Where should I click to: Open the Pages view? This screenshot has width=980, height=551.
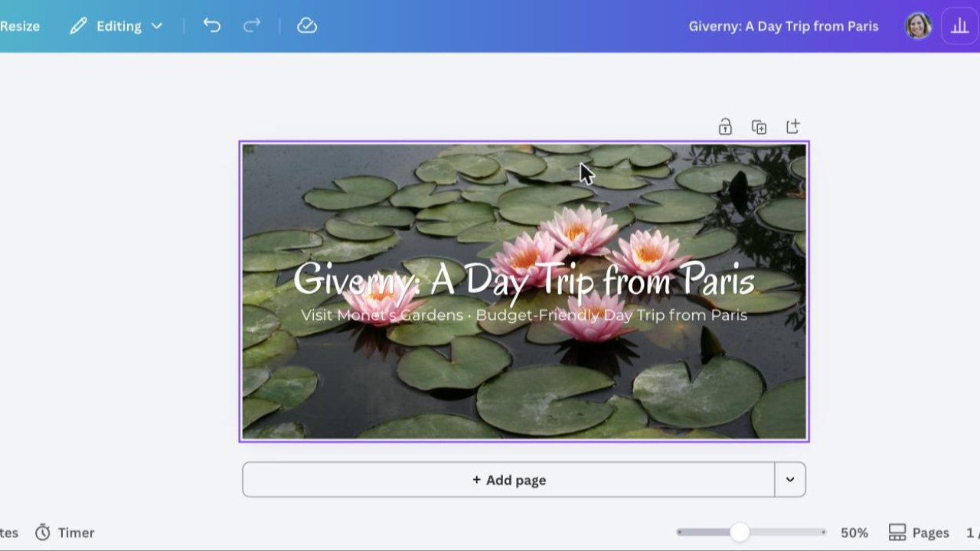919,533
